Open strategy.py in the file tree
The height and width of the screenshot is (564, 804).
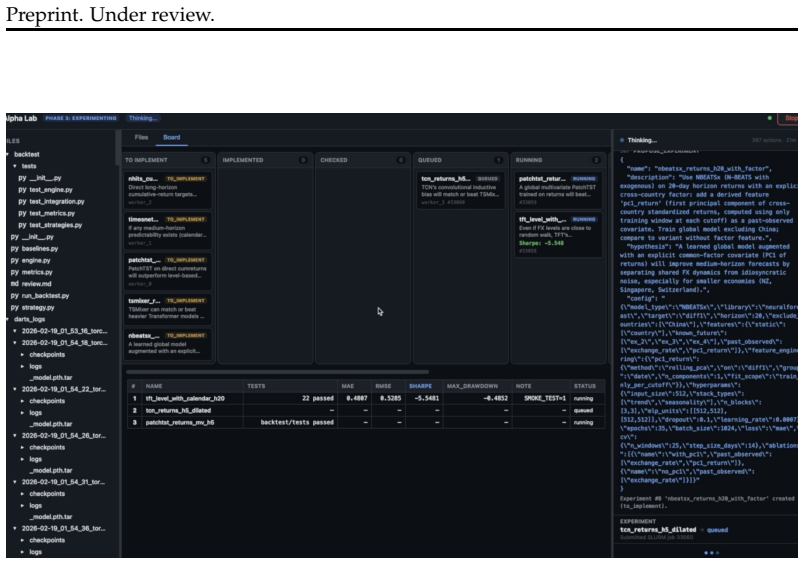click(x=38, y=308)
